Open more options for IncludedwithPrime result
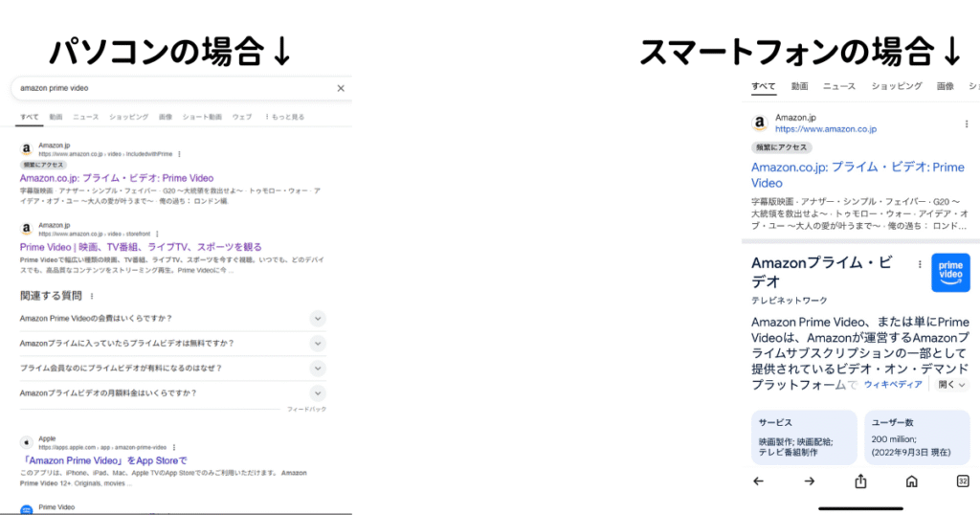Image resolution: width=980 pixels, height=515 pixels. tap(179, 154)
